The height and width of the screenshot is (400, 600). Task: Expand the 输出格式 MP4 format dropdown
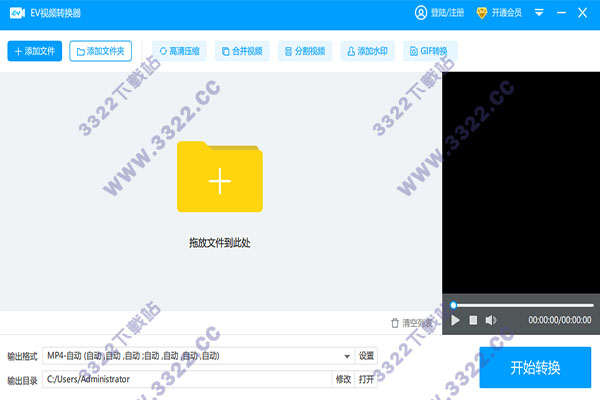pos(347,356)
